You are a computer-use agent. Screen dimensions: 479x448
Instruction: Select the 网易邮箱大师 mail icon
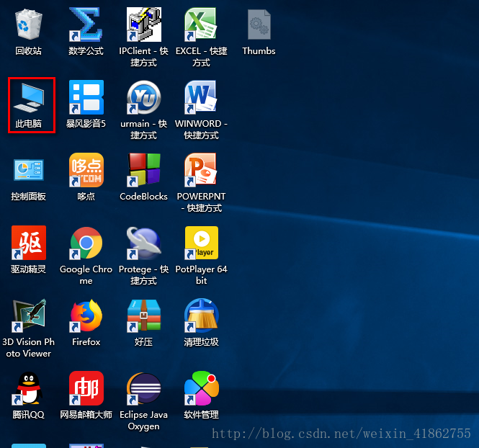86,388
